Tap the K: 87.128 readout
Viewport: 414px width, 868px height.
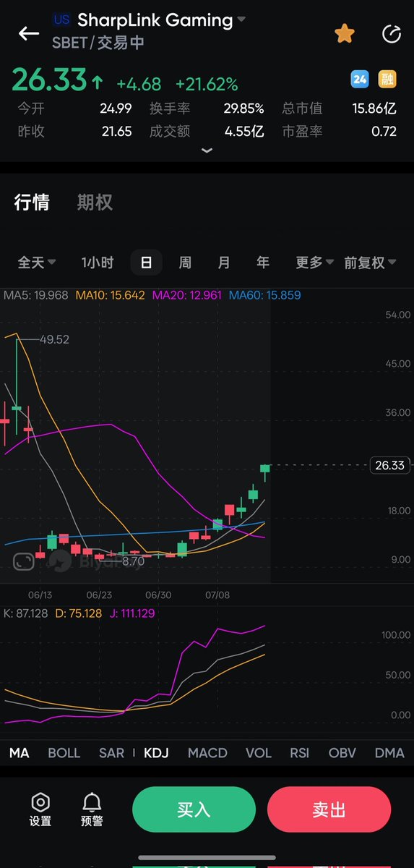[26, 613]
